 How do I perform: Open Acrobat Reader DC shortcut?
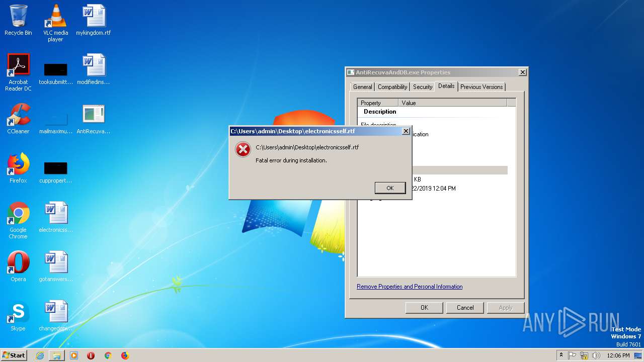[18, 72]
